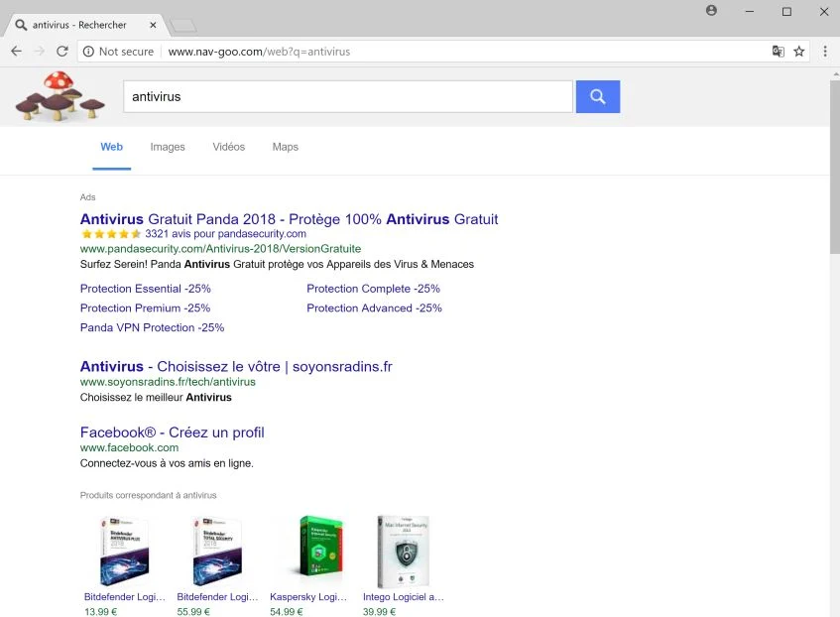Open the Intego Mac Internet Security image
This screenshot has width=840, height=617.
pyautogui.click(x=403, y=552)
